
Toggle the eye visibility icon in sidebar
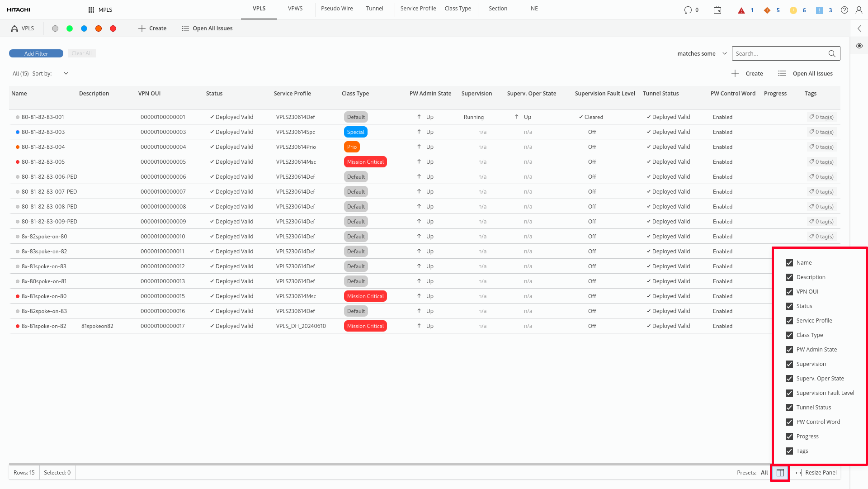[859, 46]
